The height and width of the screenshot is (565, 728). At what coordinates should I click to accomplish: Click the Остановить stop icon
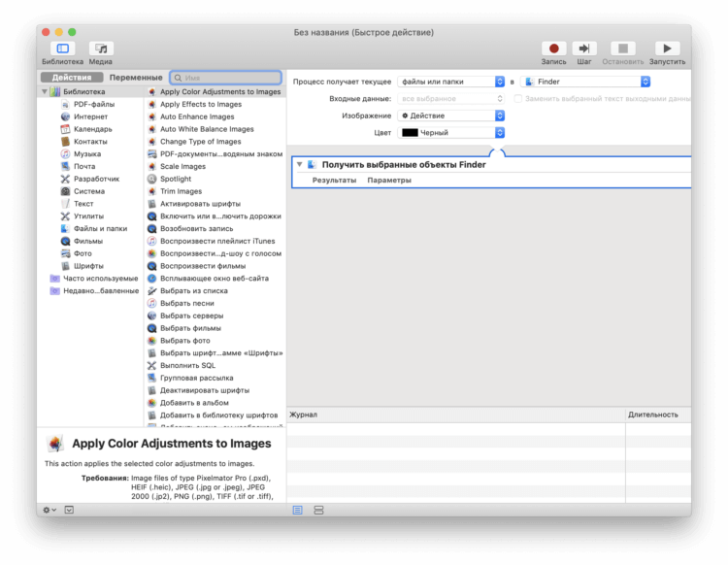[x=623, y=49]
